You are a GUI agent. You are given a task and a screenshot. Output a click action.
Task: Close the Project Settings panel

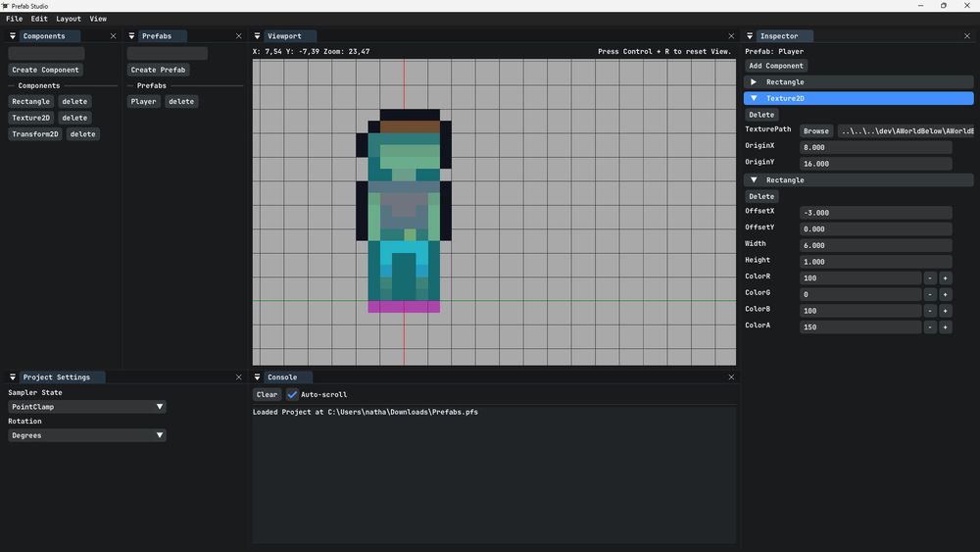[239, 376]
